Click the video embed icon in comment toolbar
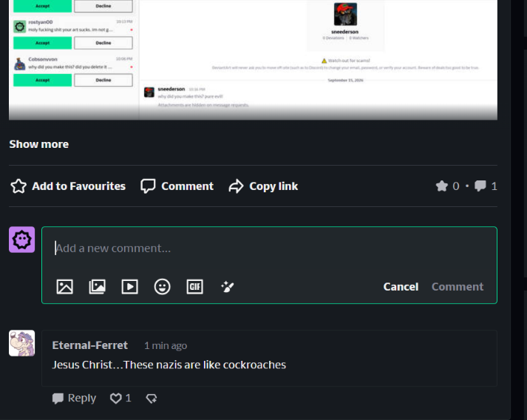This screenshot has height=420, width=527. coord(130,287)
